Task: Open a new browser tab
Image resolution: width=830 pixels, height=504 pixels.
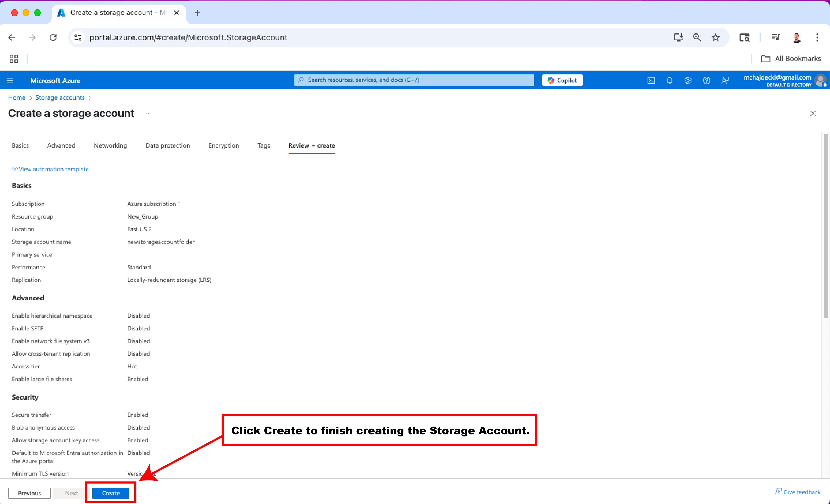Action: coord(197,13)
